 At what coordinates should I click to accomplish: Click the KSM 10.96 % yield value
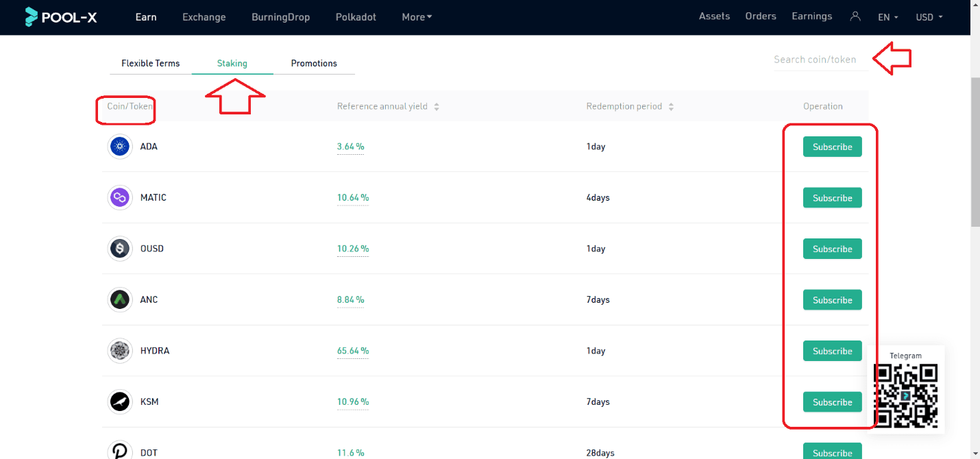pyautogui.click(x=353, y=401)
